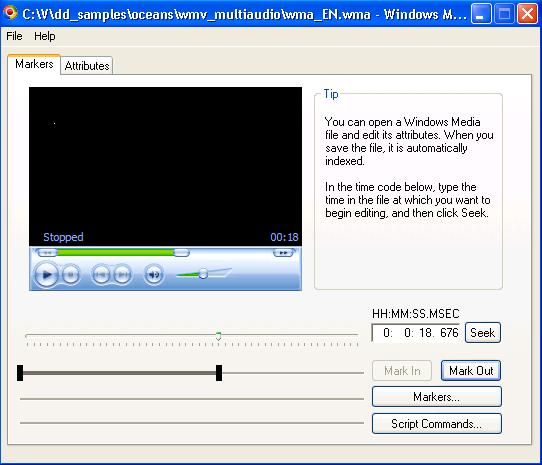Click the volume slider knob
The width and height of the screenshot is (542, 465).
tap(203, 274)
